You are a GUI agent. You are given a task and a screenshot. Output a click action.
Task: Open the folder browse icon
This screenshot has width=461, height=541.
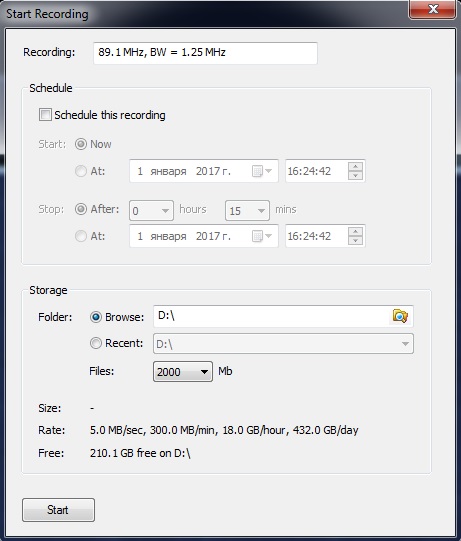pyautogui.click(x=400, y=316)
